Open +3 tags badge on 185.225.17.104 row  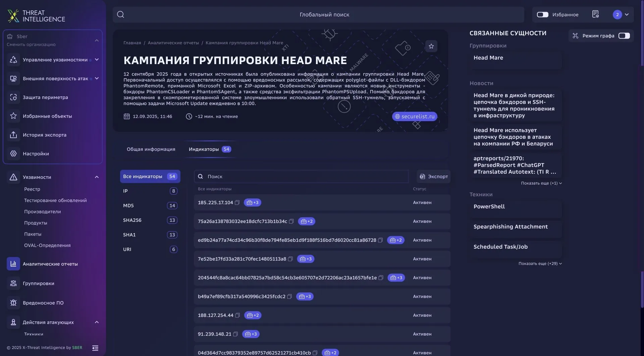pyautogui.click(x=253, y=203)
